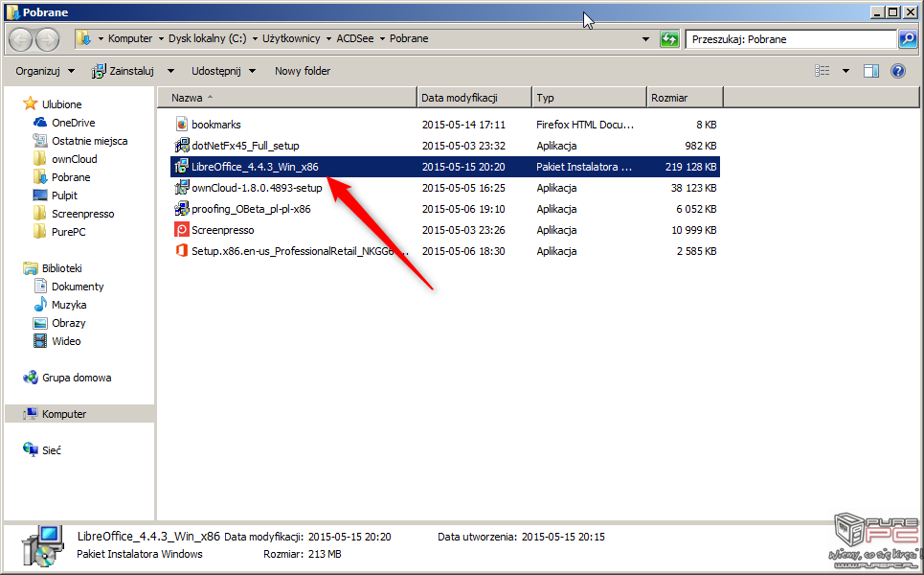Sort by the Typ column header
Image resolution: width=924 pixels, height=575 pixels.
[589, 98]
